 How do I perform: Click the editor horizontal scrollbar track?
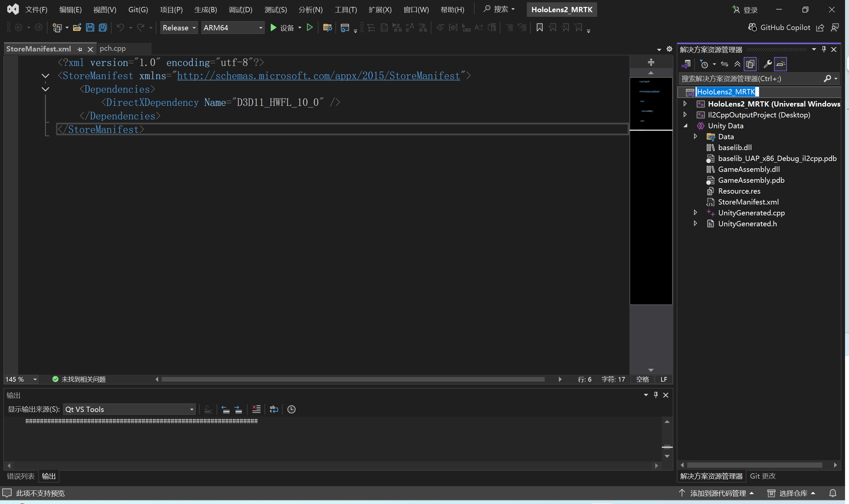point(551,379)
